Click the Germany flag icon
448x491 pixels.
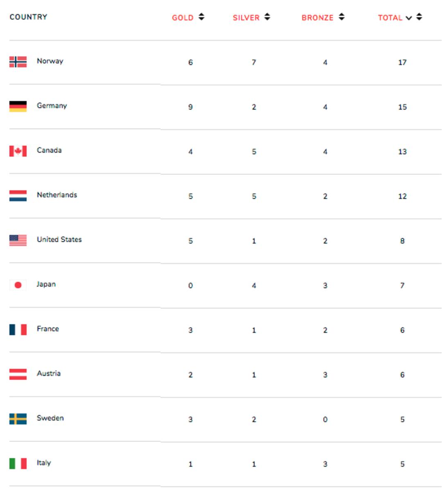point(18,106)
